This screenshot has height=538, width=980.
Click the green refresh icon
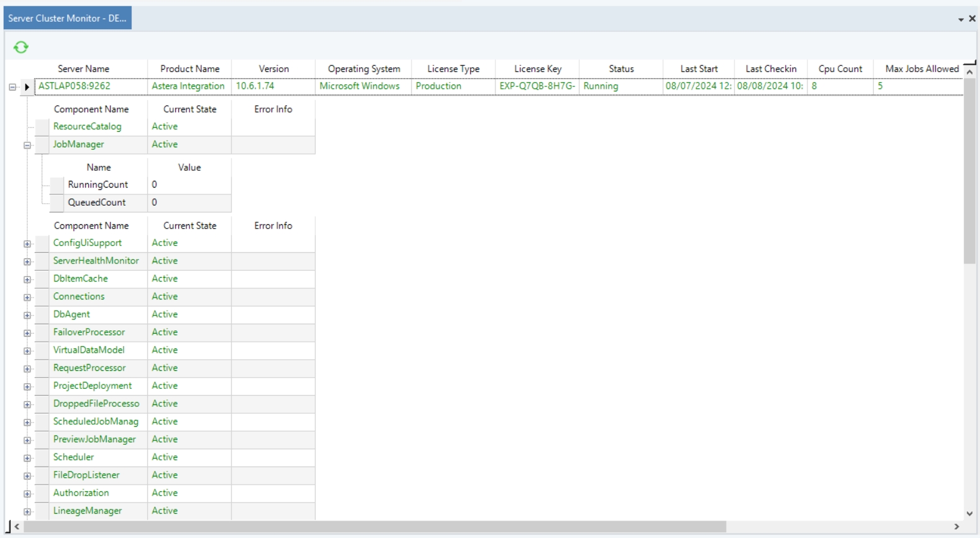coord(21,47)
